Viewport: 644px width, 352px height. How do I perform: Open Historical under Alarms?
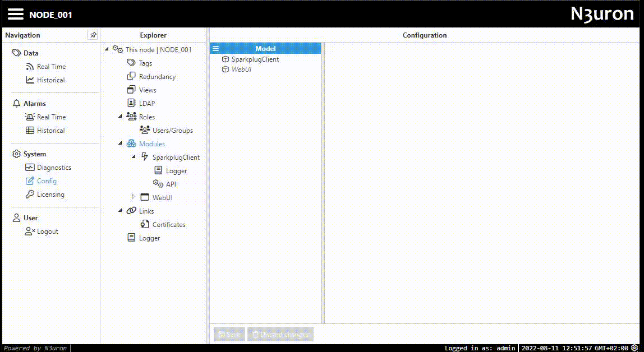point(51,131)
